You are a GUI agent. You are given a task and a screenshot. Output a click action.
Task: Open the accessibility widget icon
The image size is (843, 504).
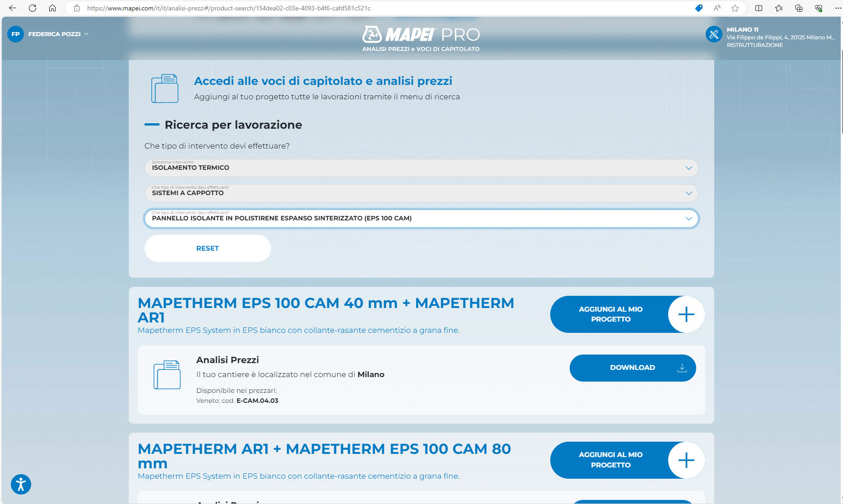pos(21,485)
